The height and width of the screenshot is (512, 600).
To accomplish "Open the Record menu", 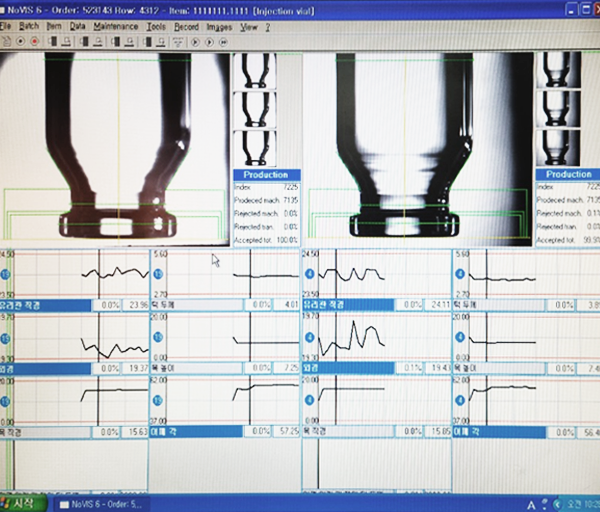I will (187, 28).
